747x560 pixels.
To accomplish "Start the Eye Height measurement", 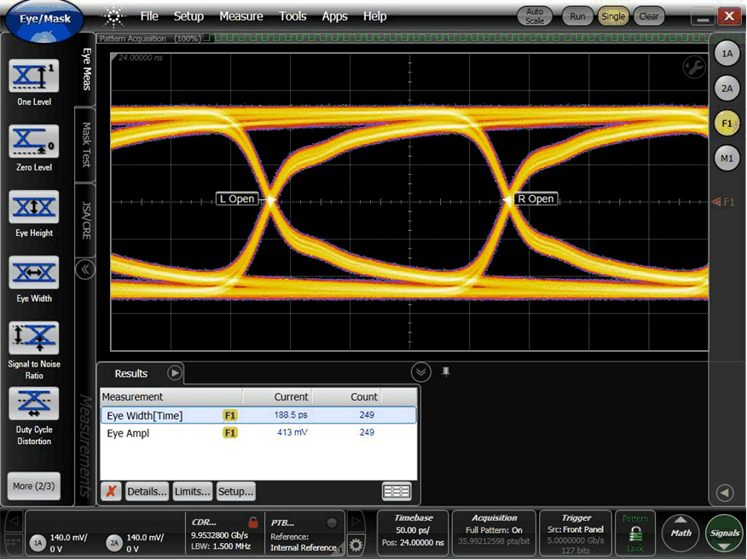I will click(x=33, y=208).
